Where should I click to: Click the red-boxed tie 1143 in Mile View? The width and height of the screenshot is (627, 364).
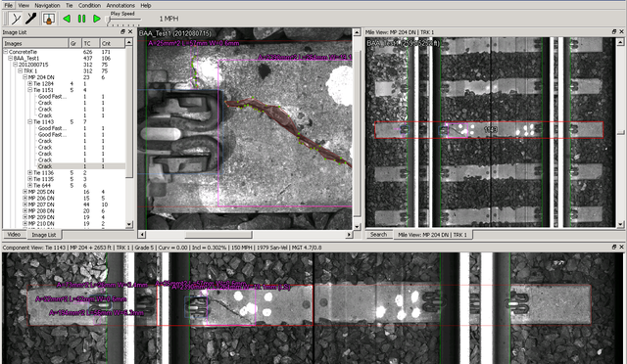point(489,130)
